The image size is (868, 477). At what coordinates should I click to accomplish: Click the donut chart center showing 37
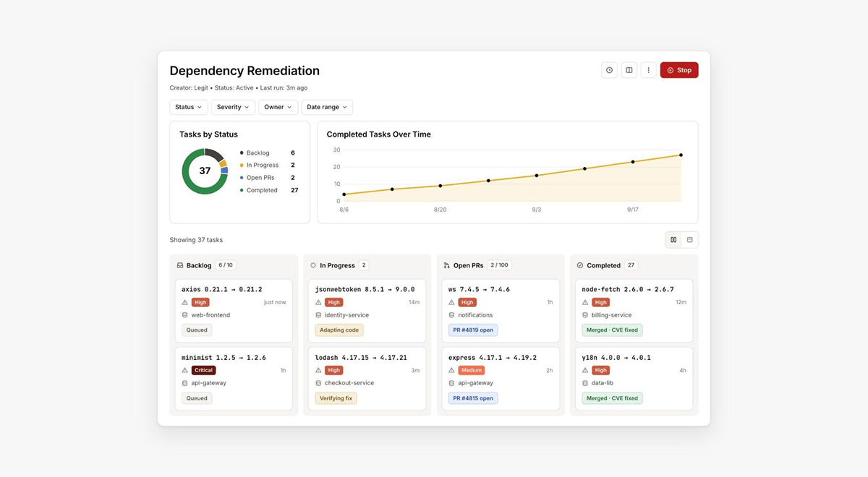(205, 171)
